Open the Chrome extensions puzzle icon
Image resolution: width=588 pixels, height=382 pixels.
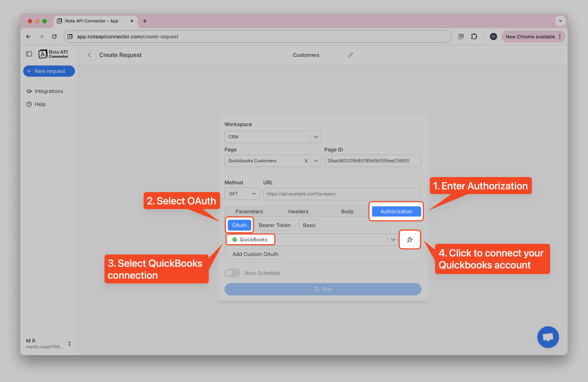click(x=474, y=37)
